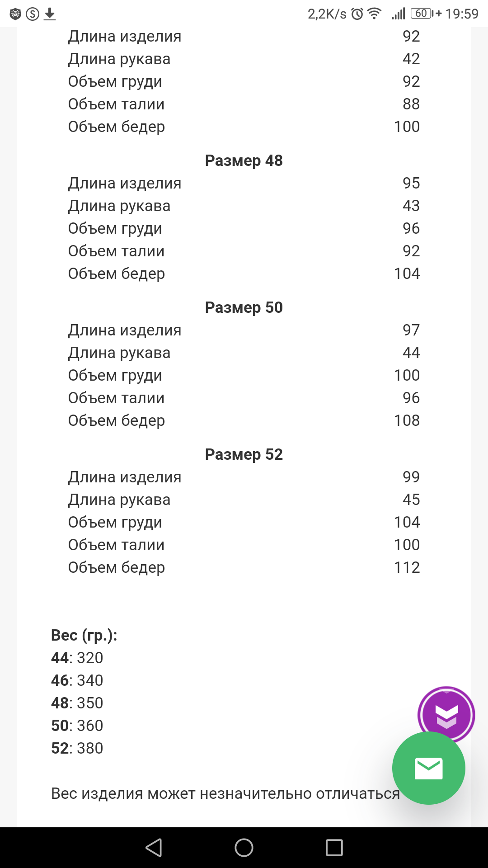The image size is (488, 868).
Task: Tap the "Вес изделия может незначительно отличаться" note
Action: pyautogui.click(x=225, y=793)
